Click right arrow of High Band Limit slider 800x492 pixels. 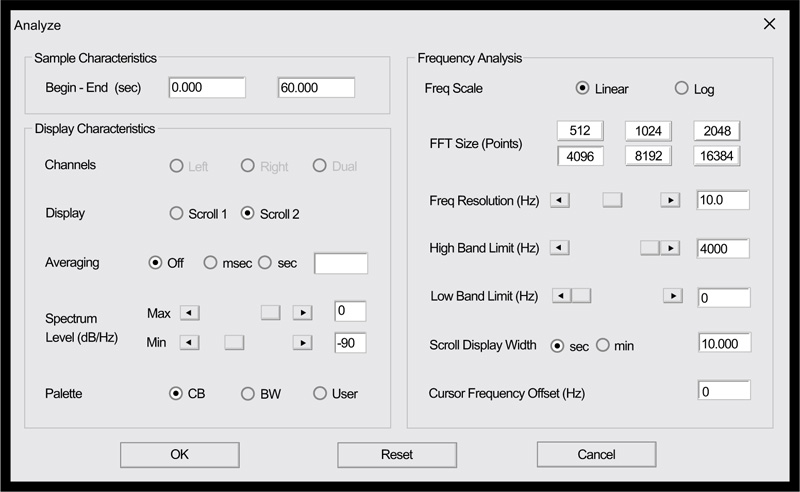coord(670,248)
